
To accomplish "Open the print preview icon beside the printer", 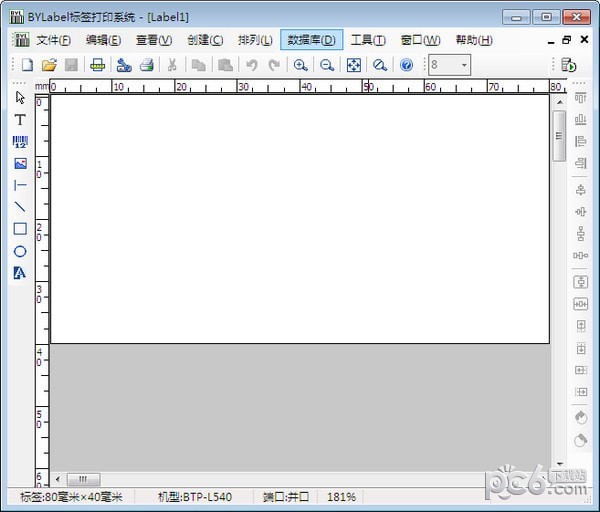I will (x=124, y=65).
